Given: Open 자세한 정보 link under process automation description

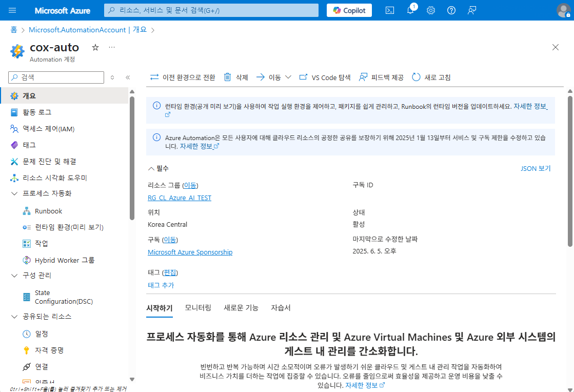Looking at the screenshot, I should (365, 385).
